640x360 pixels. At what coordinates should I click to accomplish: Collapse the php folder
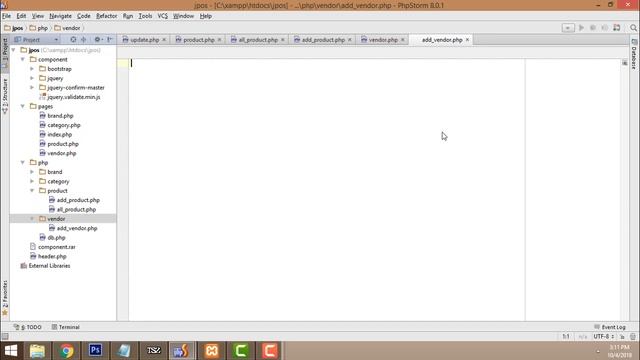tap(23, 162)
